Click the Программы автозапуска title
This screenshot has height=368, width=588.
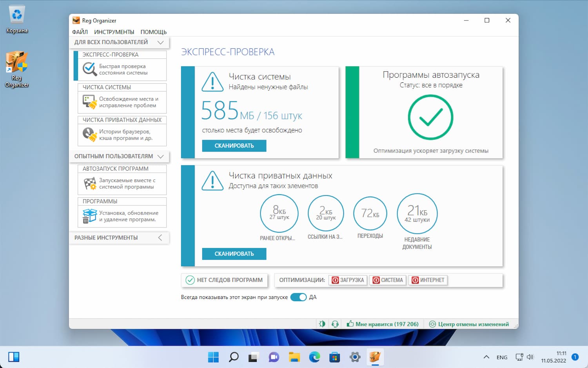431,75
